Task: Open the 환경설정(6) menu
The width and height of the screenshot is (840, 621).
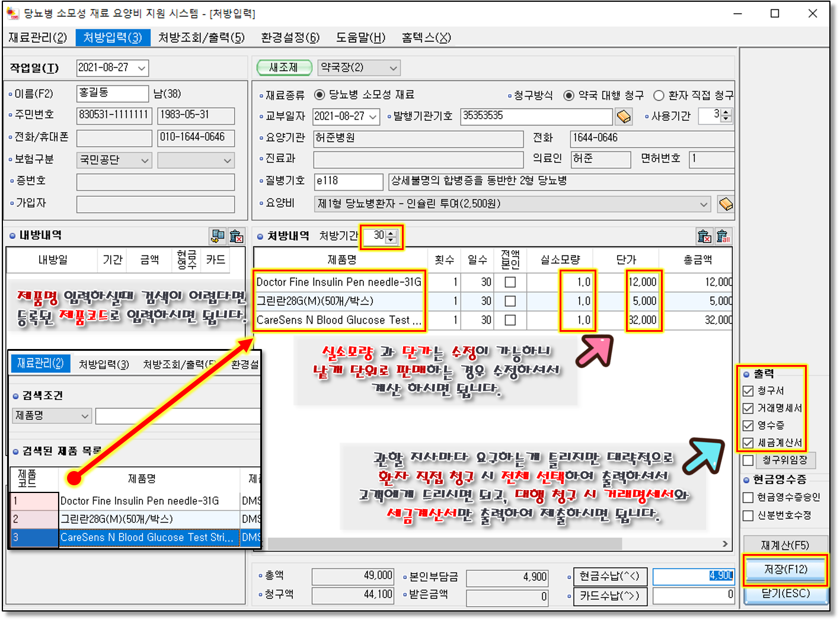Action: coord(290,38)
